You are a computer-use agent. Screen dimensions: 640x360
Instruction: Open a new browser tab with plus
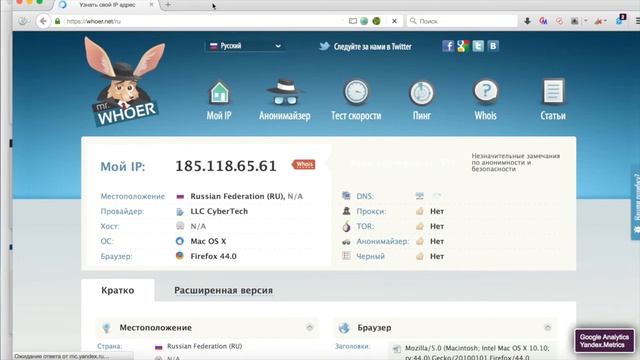click(168, 5)
